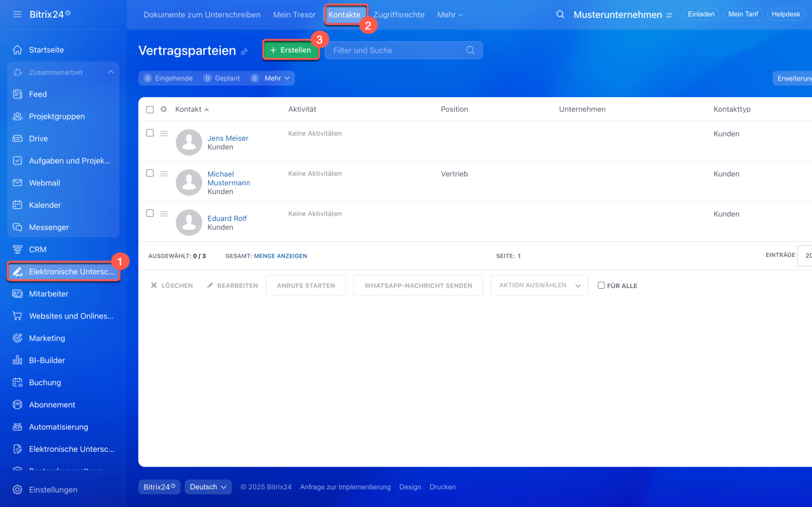Screen dimensions: 812x507
Task: Open Eduard Rolf contact link
Action: tap(227, 218)
